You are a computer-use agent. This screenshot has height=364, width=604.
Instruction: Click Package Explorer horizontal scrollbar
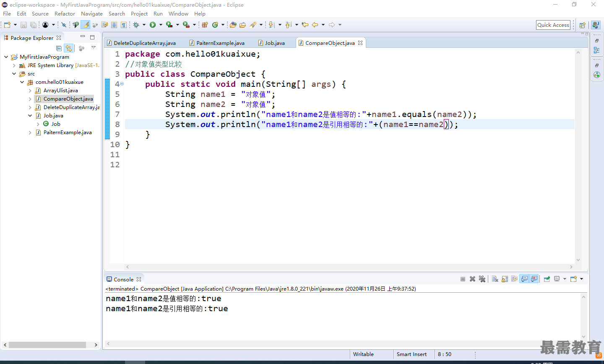click(x=47, y=345)
